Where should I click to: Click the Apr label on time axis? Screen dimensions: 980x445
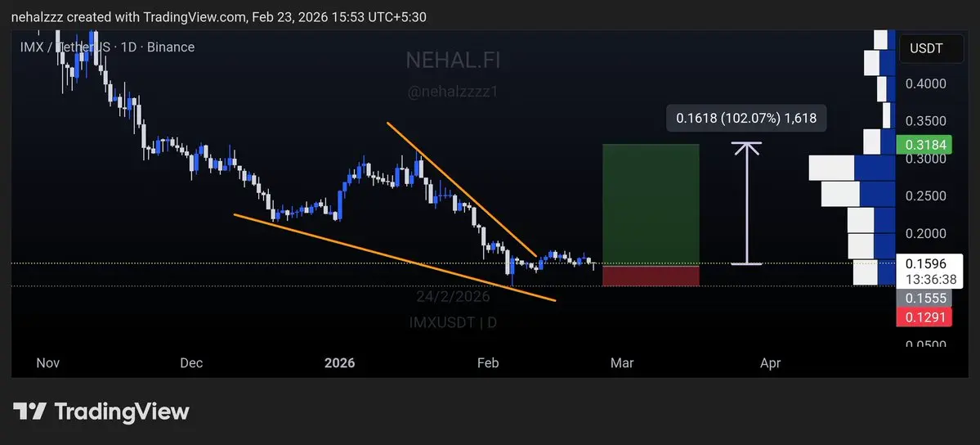point(770,363)
